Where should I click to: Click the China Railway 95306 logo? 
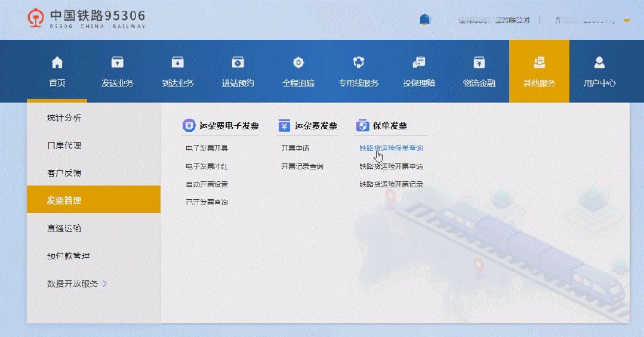(87, 19)
